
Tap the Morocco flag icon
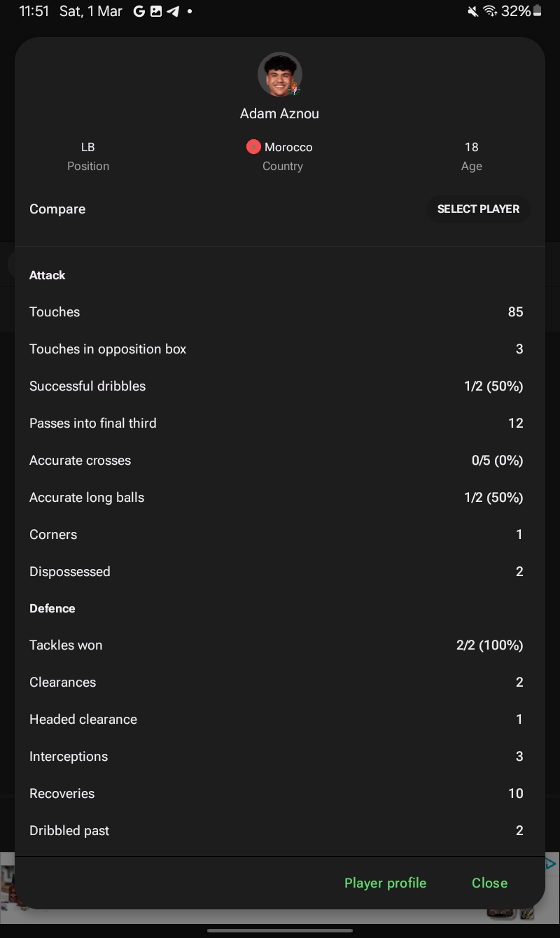(253, 147)
